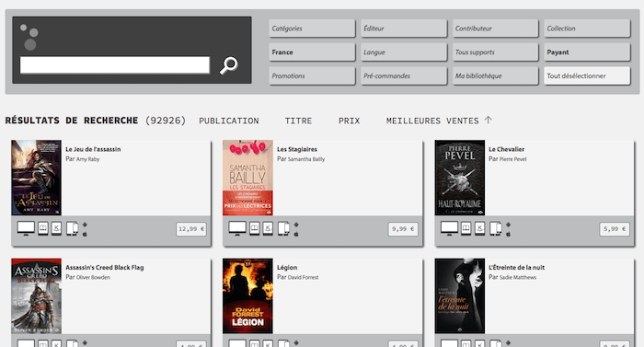Screen dimensions: 644x347
Task: Click the e-reader book icon on Le Chevalier
Action: [x=466, y=228]
